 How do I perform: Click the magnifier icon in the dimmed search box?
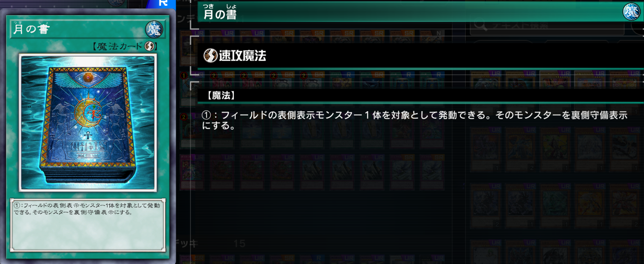click(x=480, y=26)
